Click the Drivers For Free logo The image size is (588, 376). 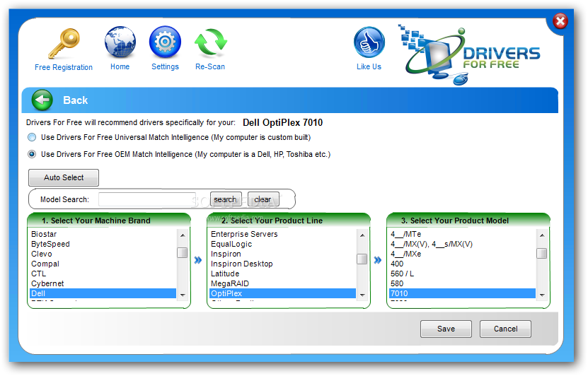coord(471,55)
